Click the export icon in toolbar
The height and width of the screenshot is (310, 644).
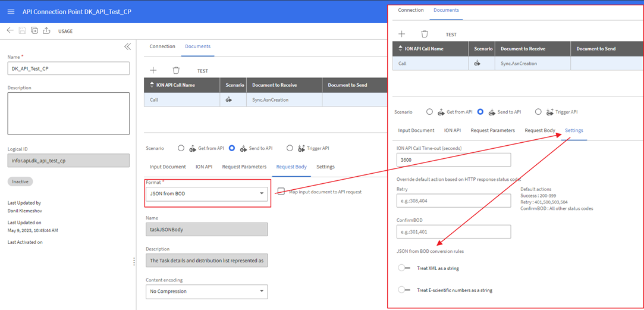click(x=46, y=30)
